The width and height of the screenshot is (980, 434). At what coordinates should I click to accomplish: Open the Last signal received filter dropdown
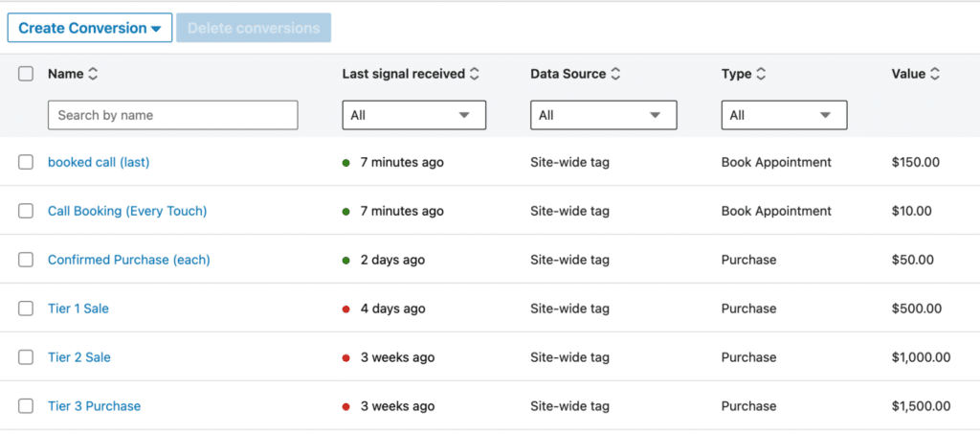pos(413,115)
